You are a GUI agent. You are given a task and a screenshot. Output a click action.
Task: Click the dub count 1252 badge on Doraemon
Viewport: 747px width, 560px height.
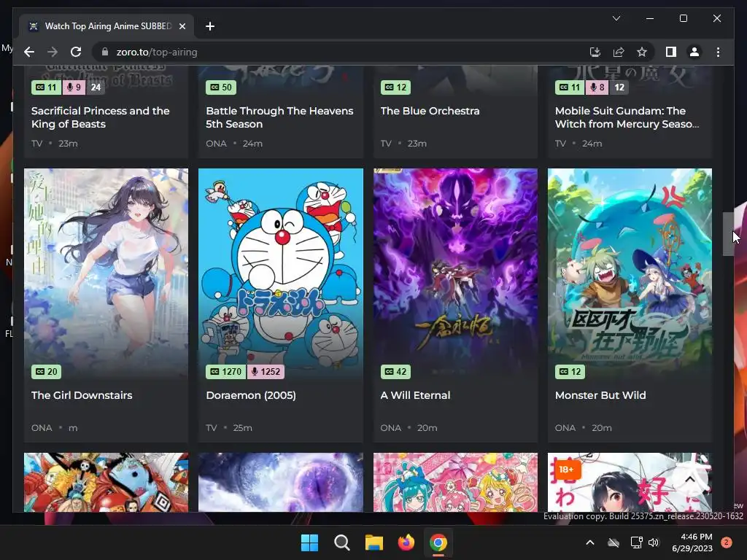click(266, 372)
